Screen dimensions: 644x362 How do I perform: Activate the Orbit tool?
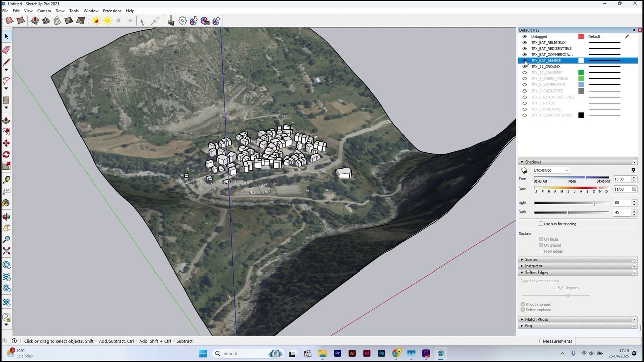[x=6, y=217]
